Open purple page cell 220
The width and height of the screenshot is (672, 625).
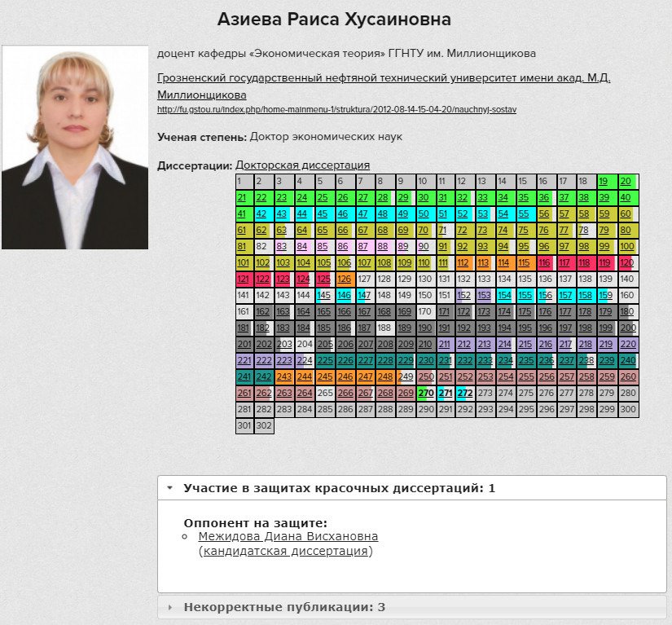628,344
